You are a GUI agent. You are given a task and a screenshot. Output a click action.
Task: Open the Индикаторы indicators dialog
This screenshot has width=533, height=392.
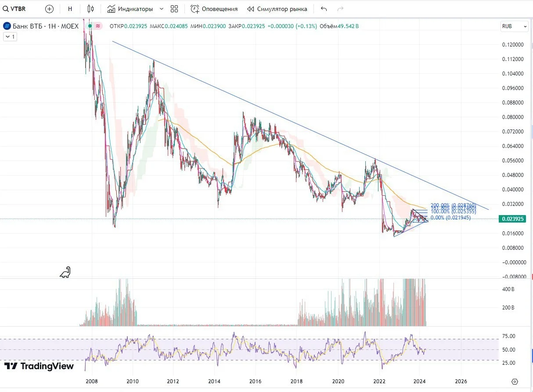(x=130, y=9)
